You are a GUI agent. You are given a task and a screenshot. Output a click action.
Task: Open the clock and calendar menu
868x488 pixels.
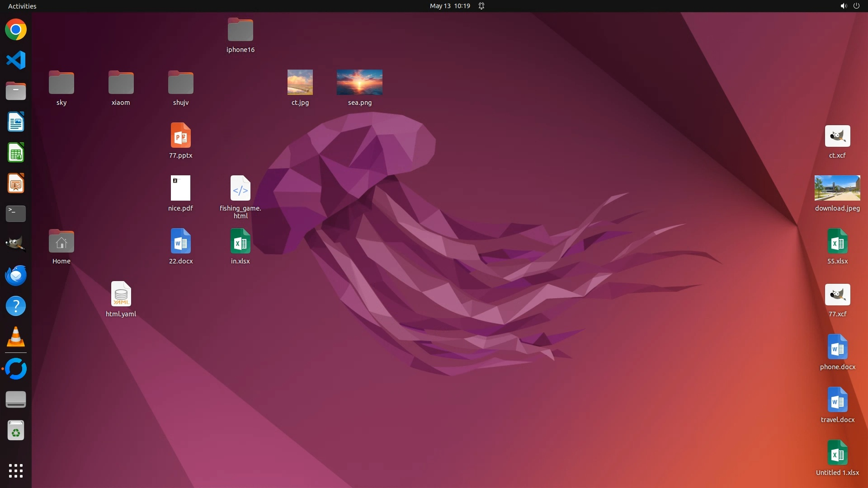(449, 6)
